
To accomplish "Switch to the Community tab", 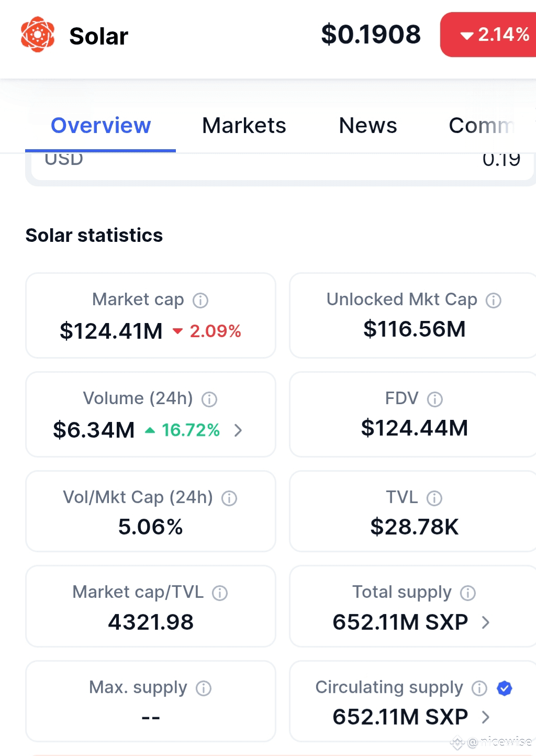I will 483,126.
